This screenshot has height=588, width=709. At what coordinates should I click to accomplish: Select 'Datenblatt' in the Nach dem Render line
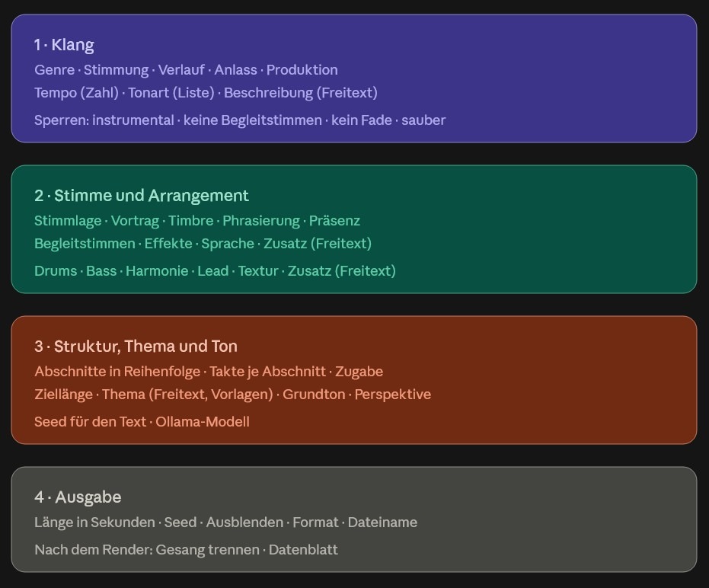[x=303, y=550]
